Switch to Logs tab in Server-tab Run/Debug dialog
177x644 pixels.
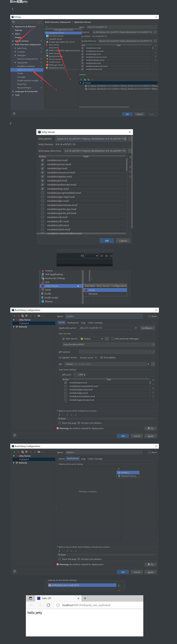coord(83,323)
